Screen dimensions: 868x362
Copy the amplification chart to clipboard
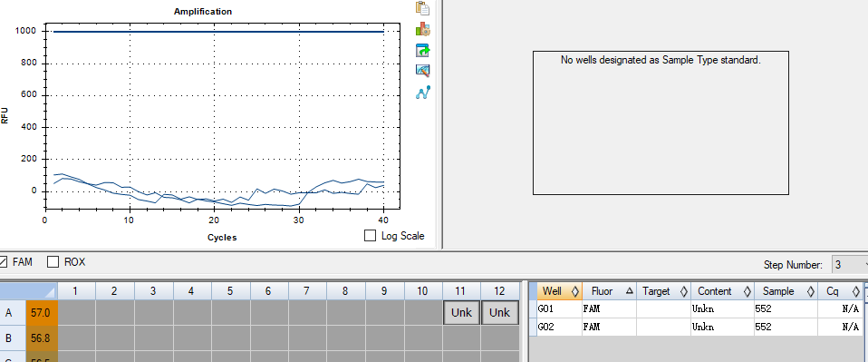click(x=422, y=8)
